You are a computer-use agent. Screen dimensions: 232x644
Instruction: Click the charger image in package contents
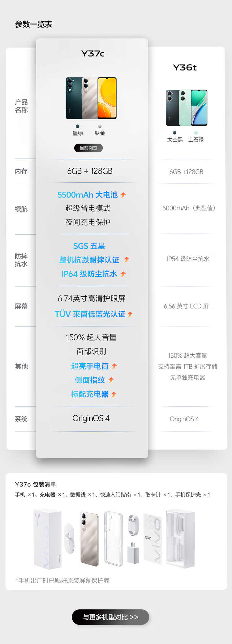pyautogui.click(x=133, y=555)
